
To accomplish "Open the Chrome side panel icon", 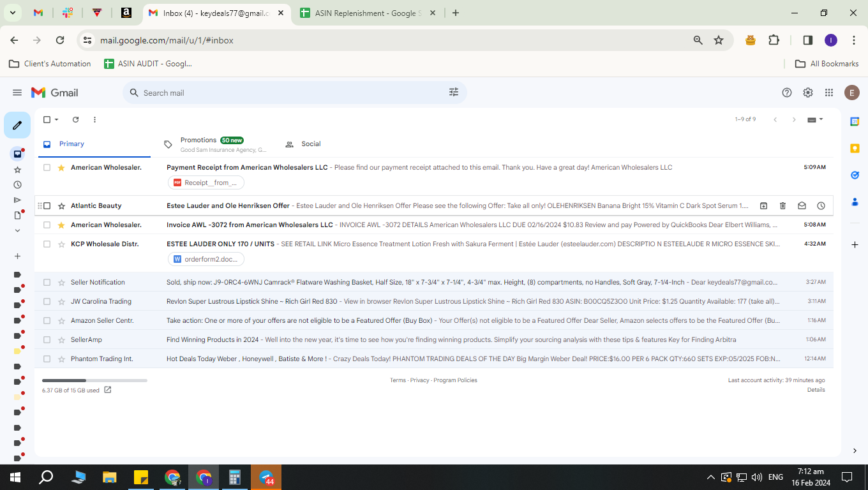I will click(x=807, y=40).
